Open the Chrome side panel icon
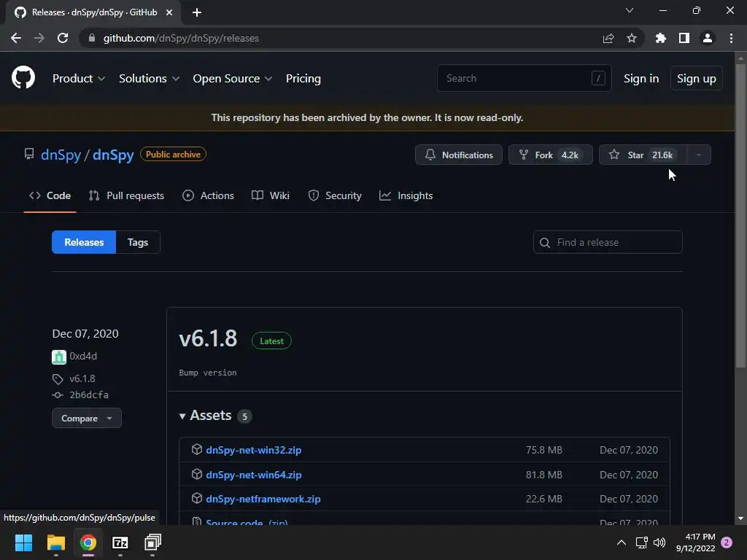747x560 pixels. point(684,38)
